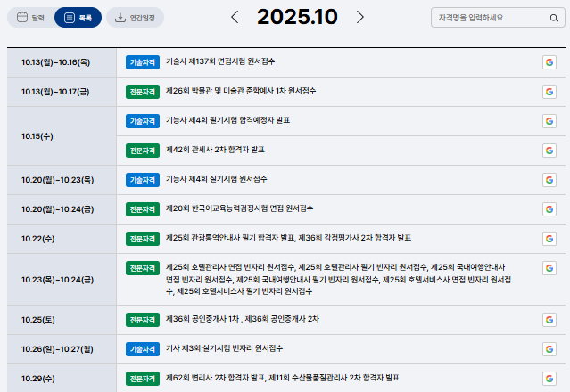Add 제25회 관광통역안내사 필기 row Google icon
570x392 pixels.
tap(549, 239)
